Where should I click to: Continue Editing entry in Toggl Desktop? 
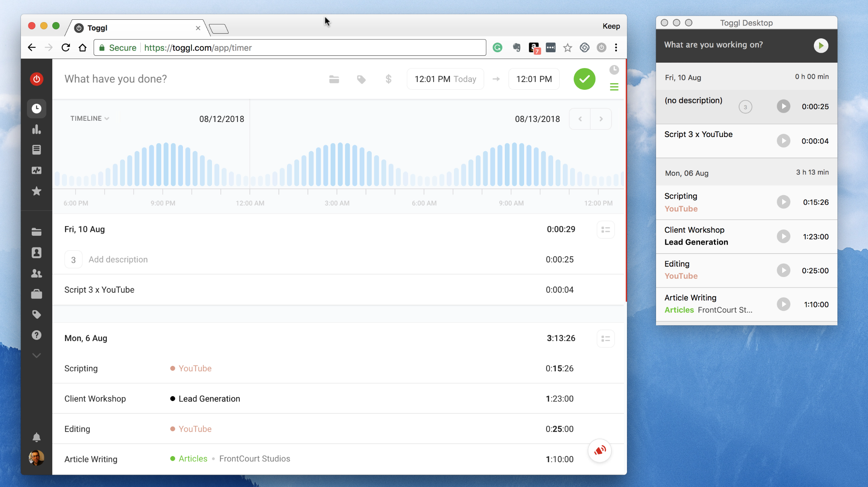[783, 270]
